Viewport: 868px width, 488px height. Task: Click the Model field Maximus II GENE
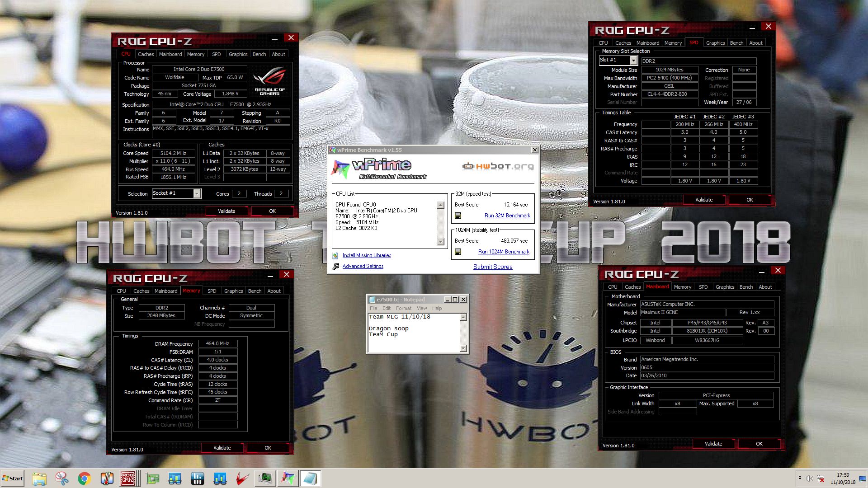(682, 313)
